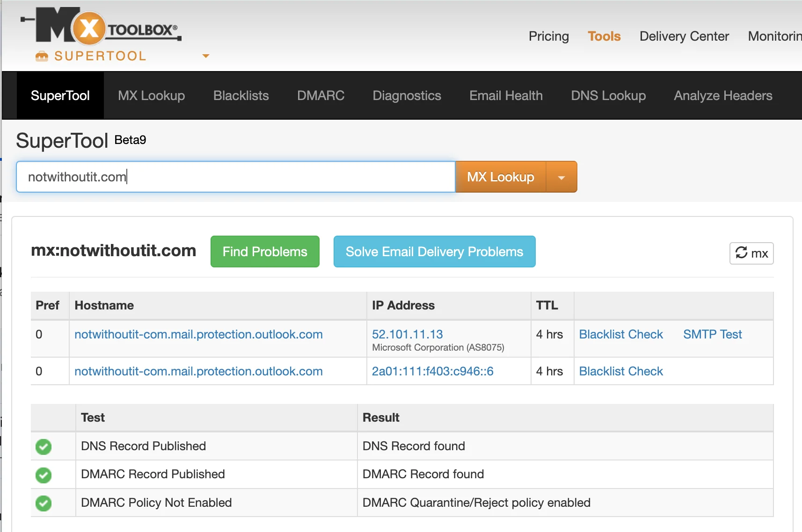The image size is (802, 532).
Task: Refresh the mx lookup results
Action: tap(751, 253)
